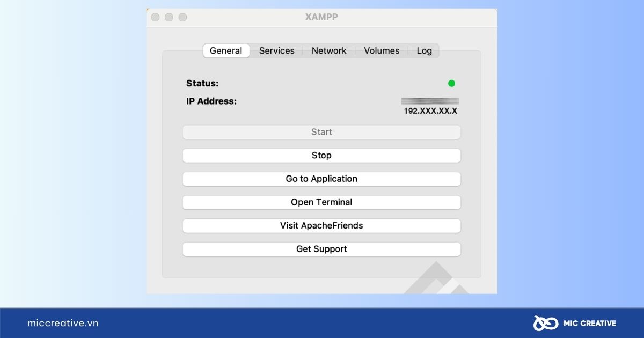Click the Status label
Viewport: 644px width, 338px height.
(202, 83)
